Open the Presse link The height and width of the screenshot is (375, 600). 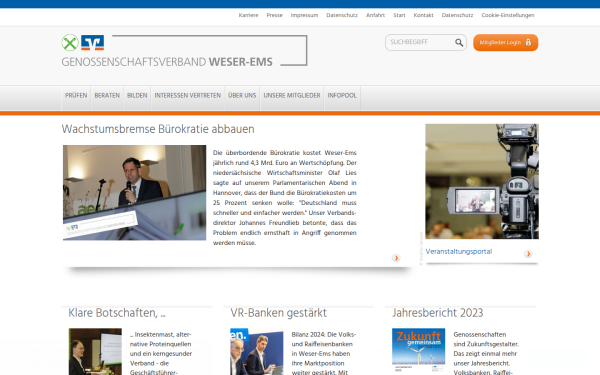tap(274, 15)
